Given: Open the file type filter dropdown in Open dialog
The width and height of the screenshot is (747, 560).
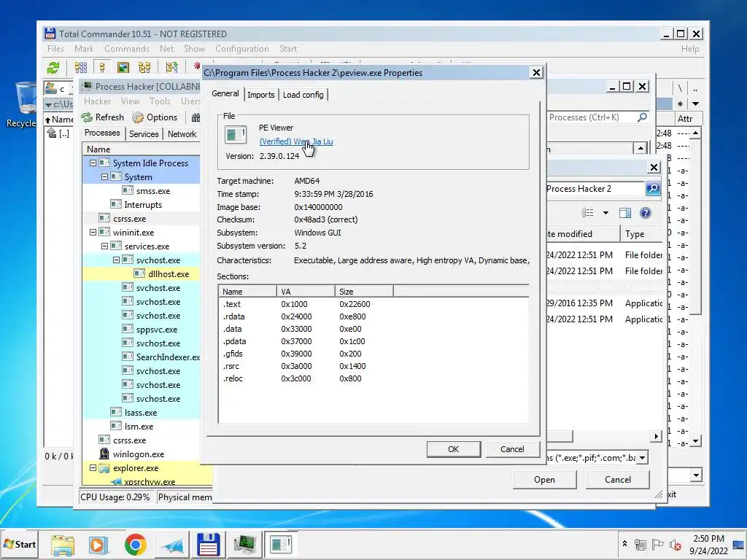Looking at the screenshot, I should [x=642, y=458].
